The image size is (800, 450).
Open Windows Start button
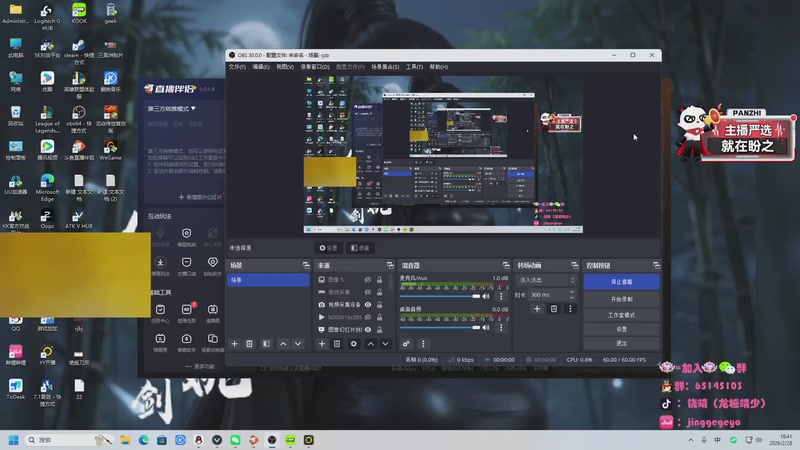(x=14, y=440)
